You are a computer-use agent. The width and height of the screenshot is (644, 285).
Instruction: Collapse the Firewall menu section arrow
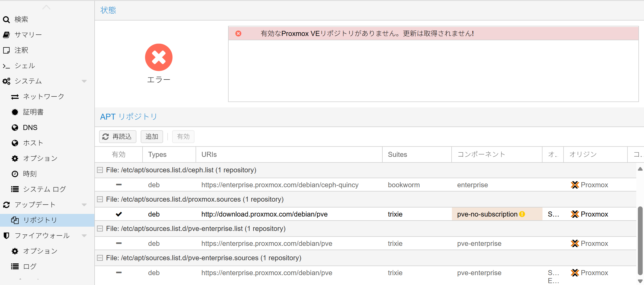[84, 236]
